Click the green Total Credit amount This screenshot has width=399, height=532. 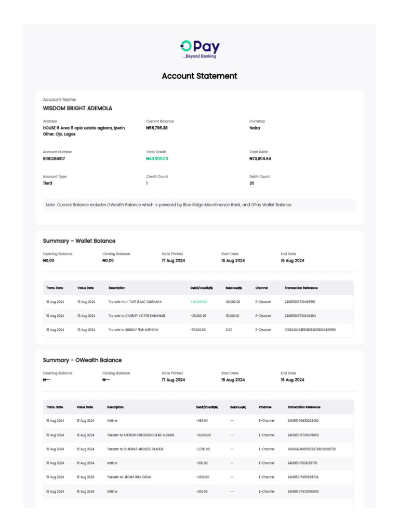(x=157, y=158)
